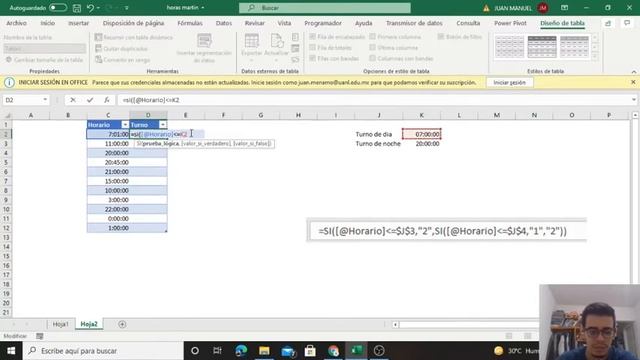Viewport: 640px width, 360px height.
Task: Open Windows Start menu
Action: tap(11, 351)
